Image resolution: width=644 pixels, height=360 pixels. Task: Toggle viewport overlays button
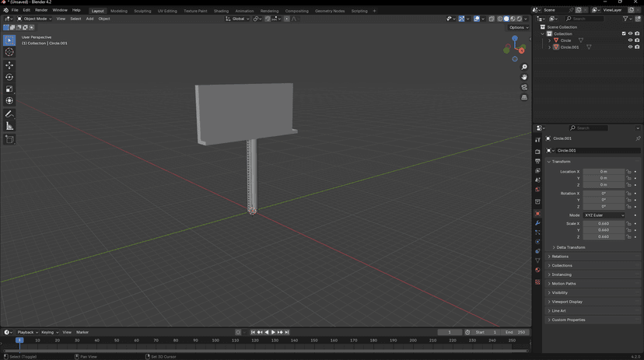[477, 19]
